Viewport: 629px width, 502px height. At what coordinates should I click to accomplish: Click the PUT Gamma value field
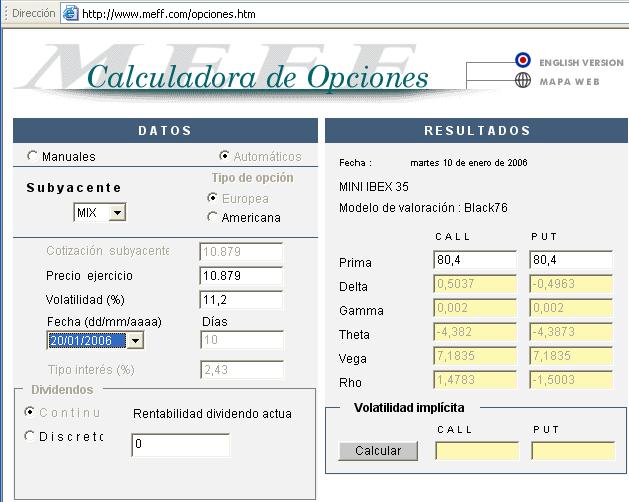tap(571, 308)
